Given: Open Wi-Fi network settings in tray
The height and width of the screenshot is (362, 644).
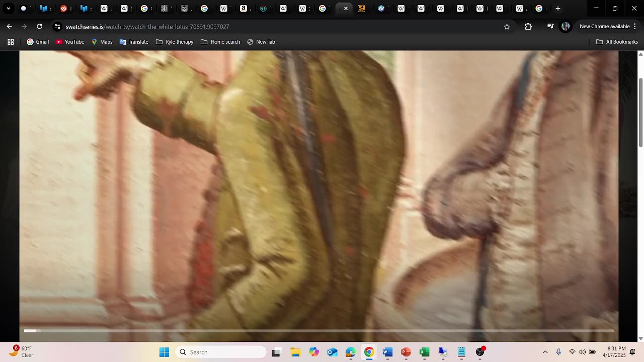Looking at the screenshot, I should pyautogui.click(x=572, y=352).
